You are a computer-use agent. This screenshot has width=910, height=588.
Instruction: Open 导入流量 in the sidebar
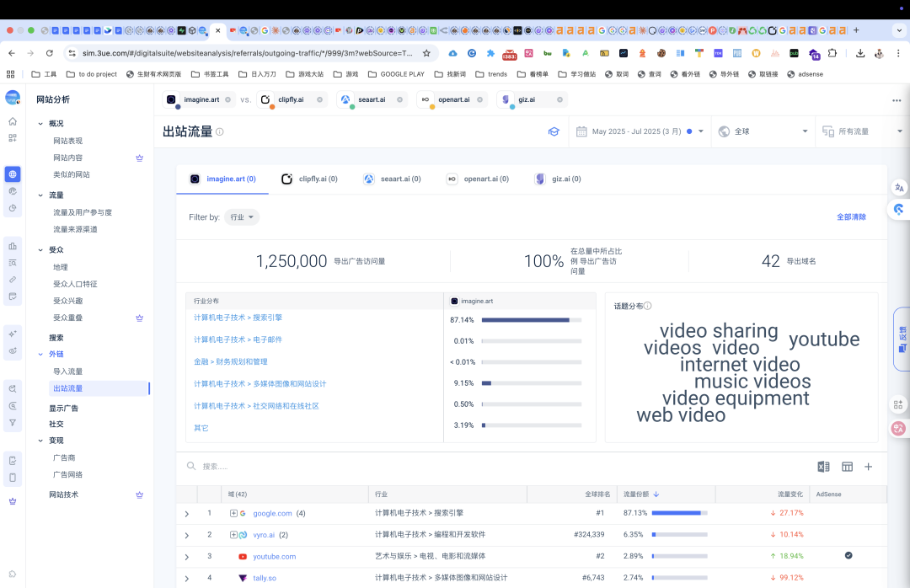68,372
